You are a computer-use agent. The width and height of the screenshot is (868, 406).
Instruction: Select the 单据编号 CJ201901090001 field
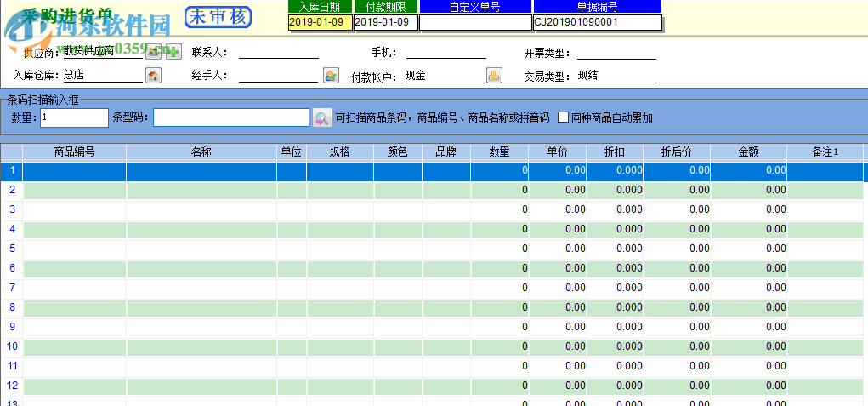coord(598,22)
